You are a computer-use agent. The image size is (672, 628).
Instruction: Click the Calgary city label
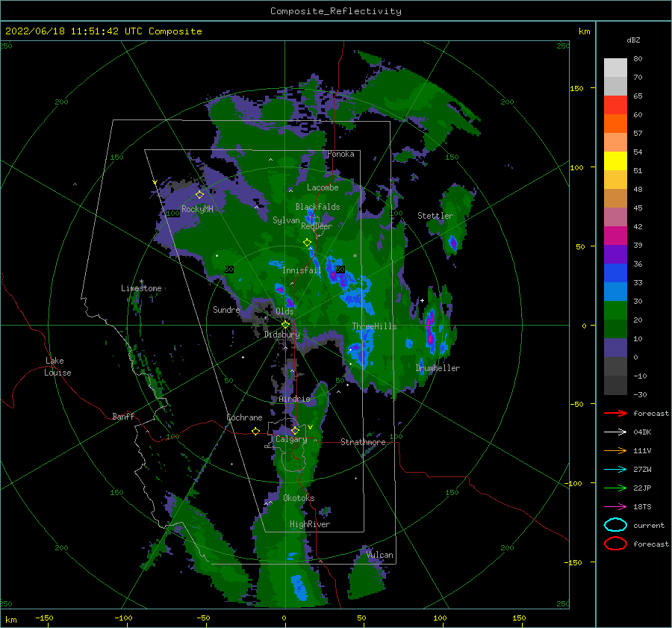(291, 439)
